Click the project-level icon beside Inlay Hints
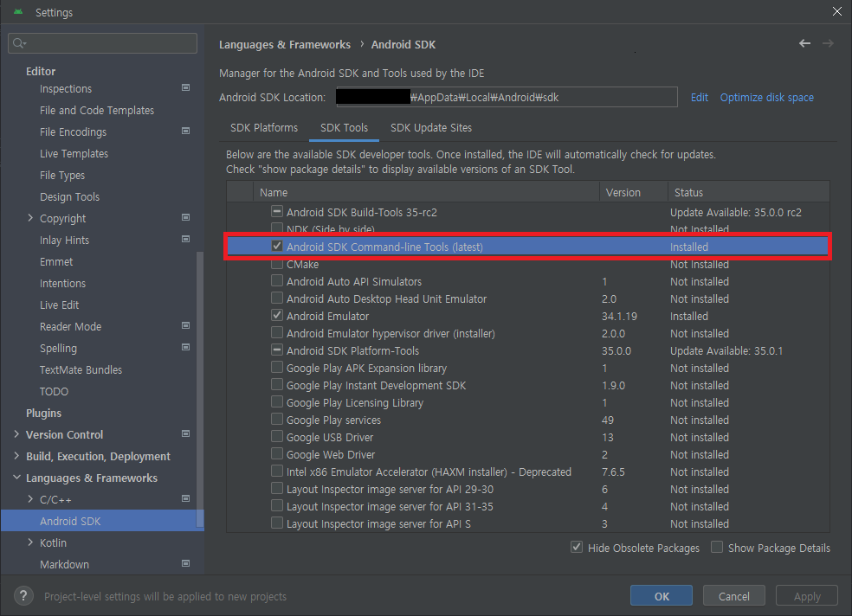852x616 pixels. (186, 239)
